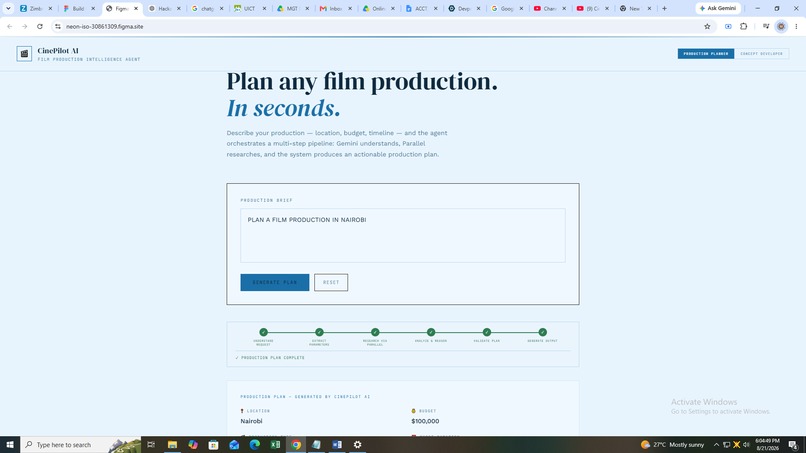This screenshot has height=453, width=806.
Task: Go forward with the browser forward arrow
Action: pyautogui.click(x=25, y=26)
